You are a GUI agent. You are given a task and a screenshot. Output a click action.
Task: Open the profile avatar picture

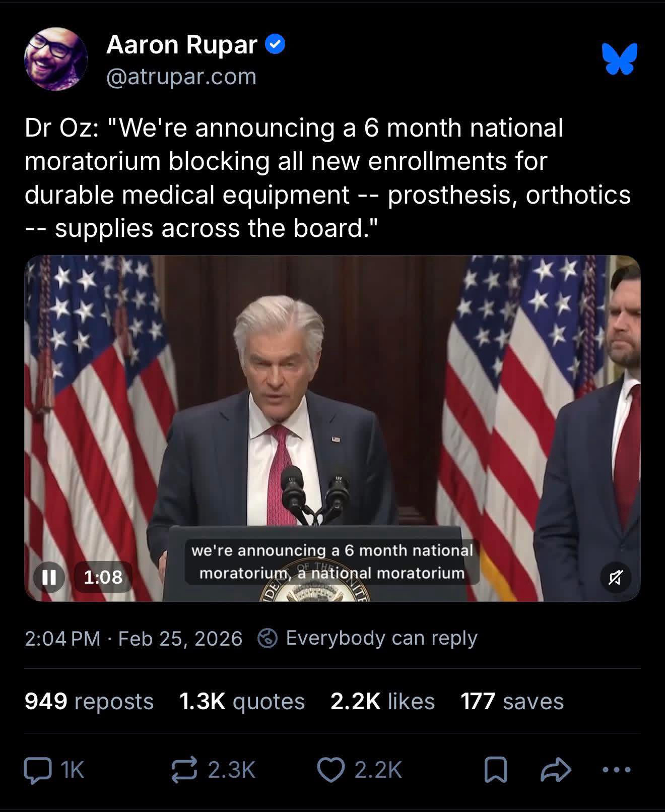tap(56, 58)
